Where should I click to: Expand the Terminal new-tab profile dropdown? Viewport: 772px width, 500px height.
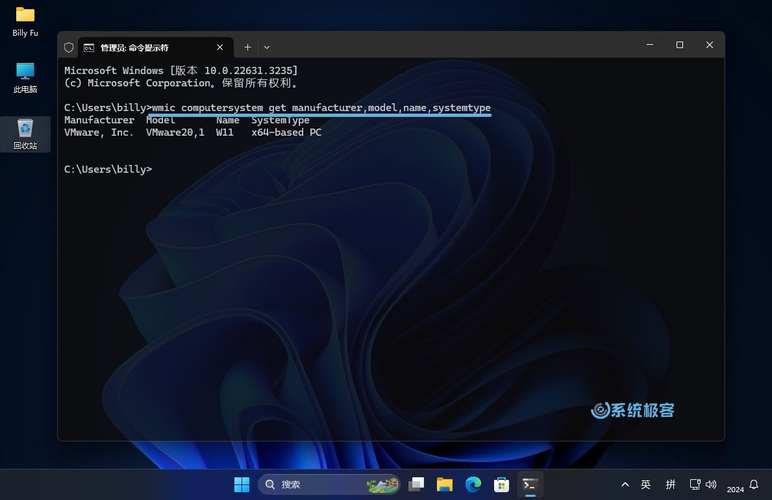click(x=267, y=47)
